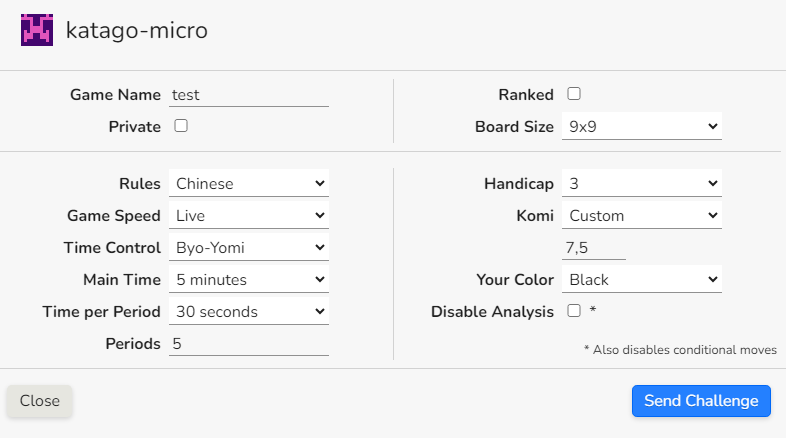Click the Game Name text field
This screenshot has height=438, width=786.
click(249, 95)
